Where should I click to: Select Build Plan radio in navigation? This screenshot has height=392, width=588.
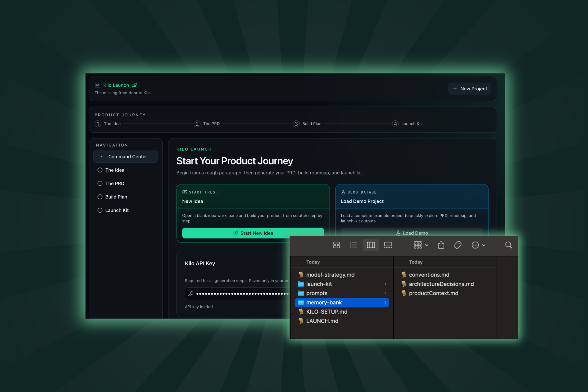pyautogui.click(x=100, y=197)
